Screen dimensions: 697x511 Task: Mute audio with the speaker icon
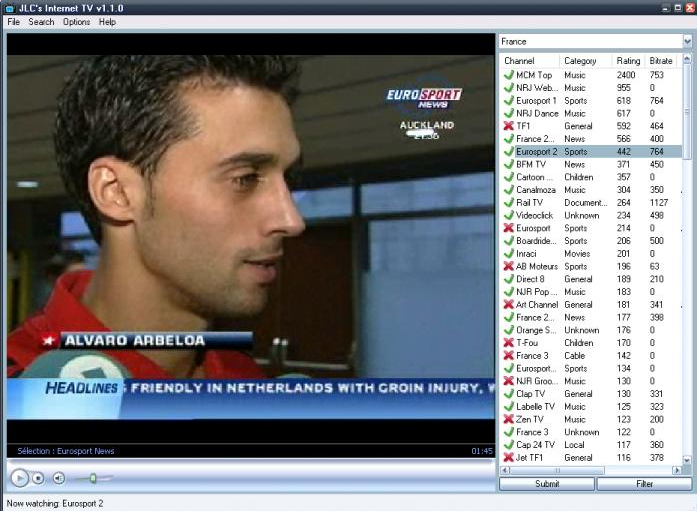[x=59, y=478]
